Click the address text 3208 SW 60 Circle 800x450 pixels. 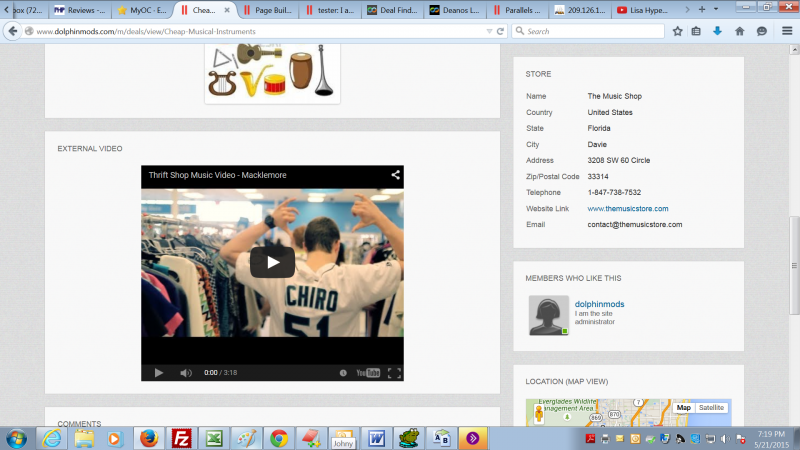(x=619, y=160)
